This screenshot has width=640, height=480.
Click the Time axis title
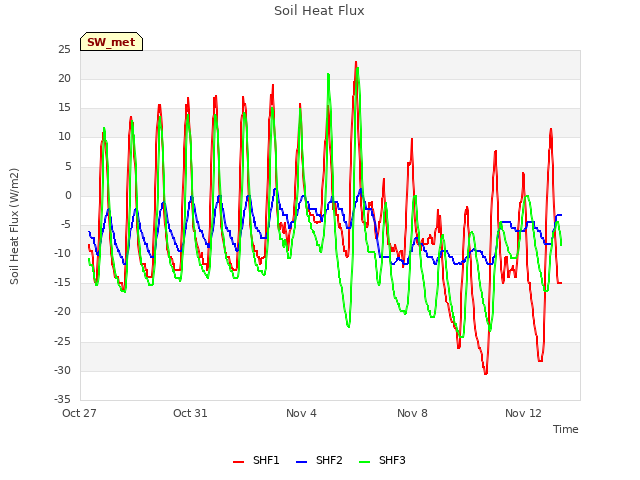click(566, 429)
